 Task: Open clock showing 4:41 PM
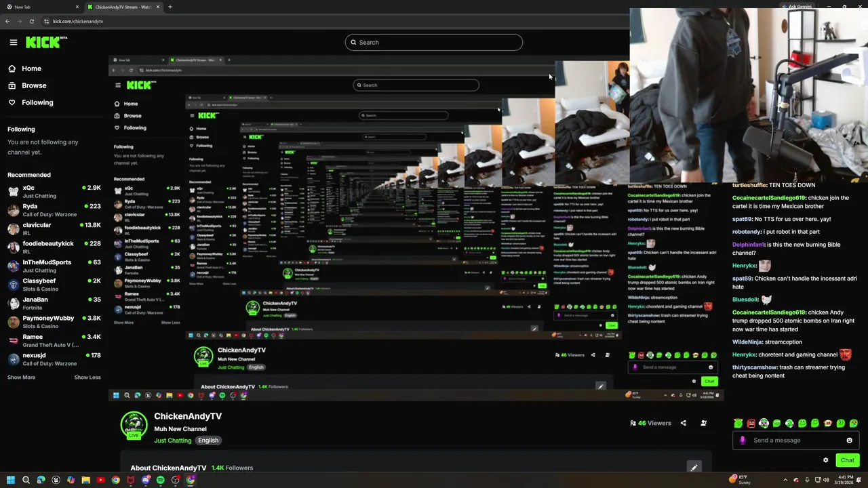(x=844, y=480)
